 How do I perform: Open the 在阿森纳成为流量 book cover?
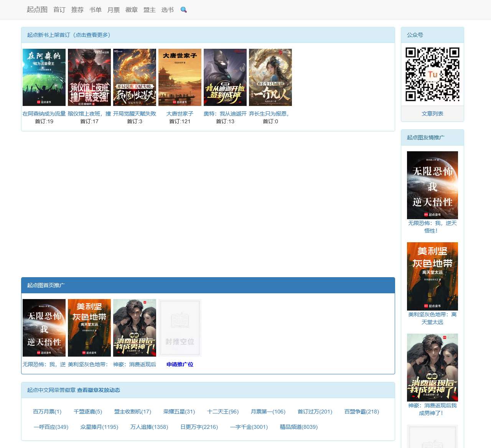[44, 77]
